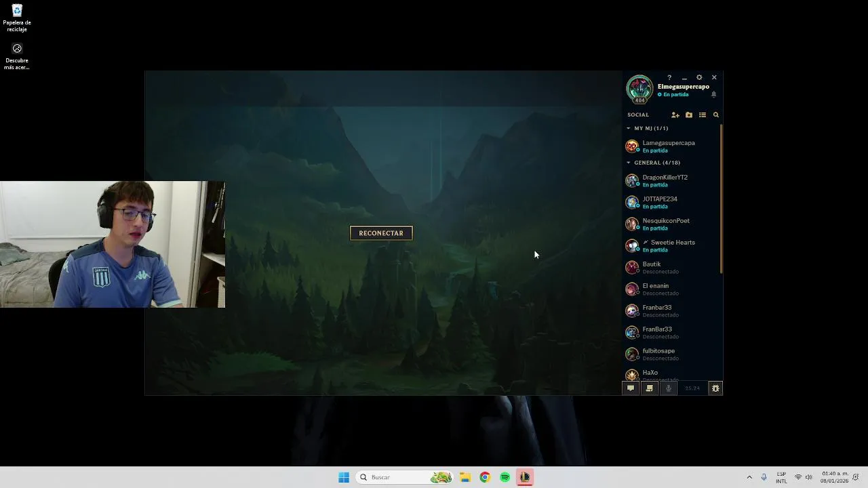Click the add friend icon

675,115
